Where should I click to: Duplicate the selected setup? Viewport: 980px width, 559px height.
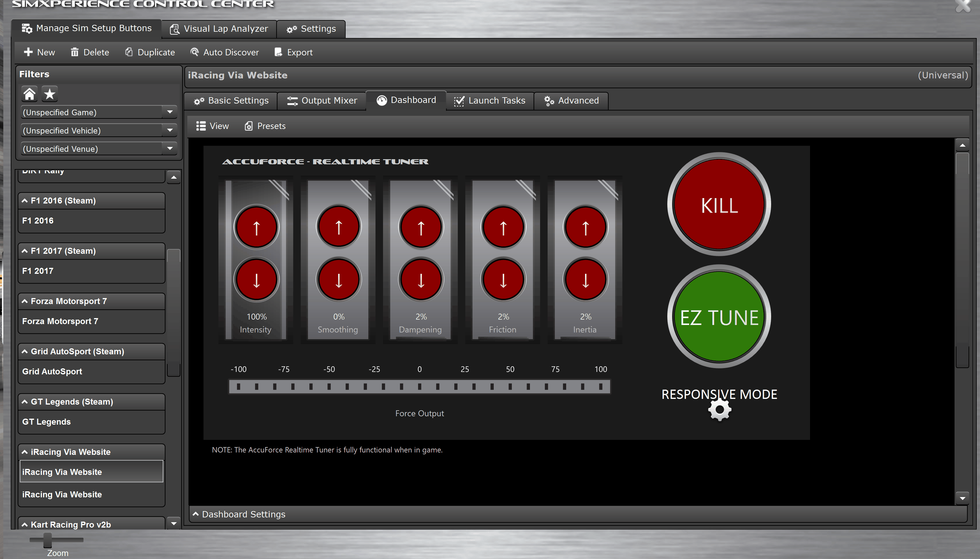coord(150,52)
